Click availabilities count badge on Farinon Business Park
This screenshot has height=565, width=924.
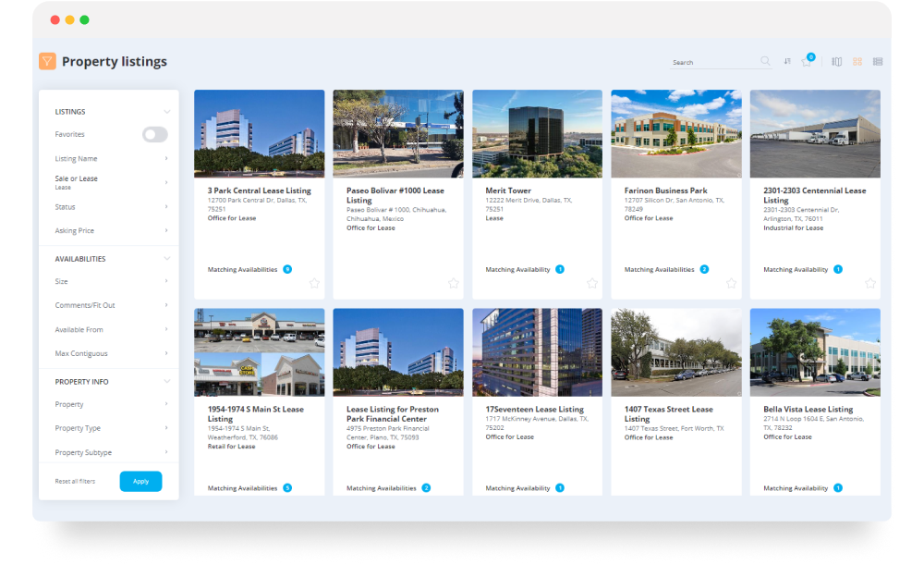(704, 269)
